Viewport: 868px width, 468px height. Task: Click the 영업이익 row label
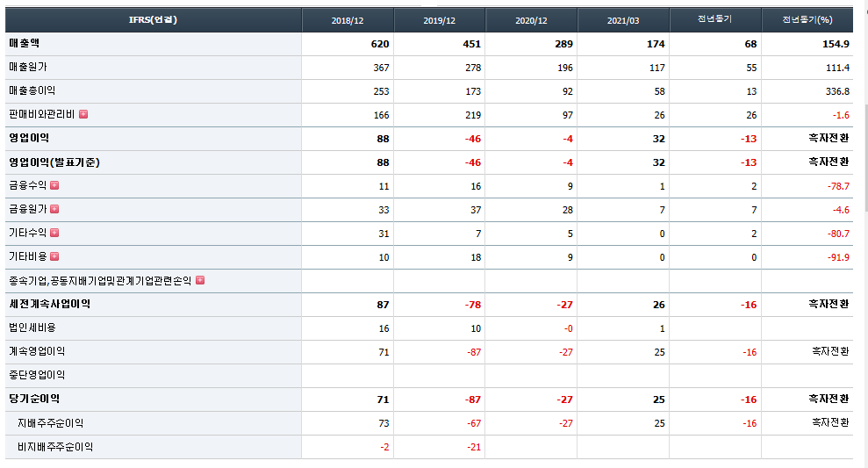pos(29,138)
